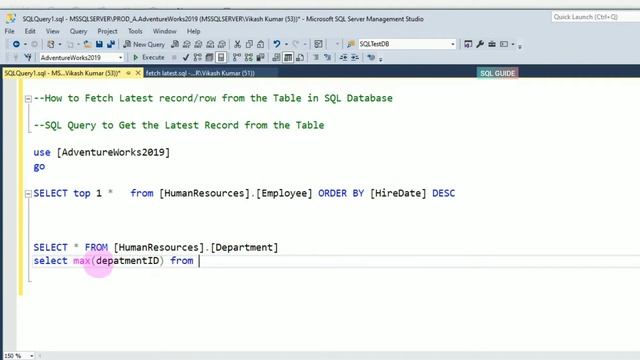
Task: Open the SQLTestDB search combo dropdown
Action: pos(453,44)
